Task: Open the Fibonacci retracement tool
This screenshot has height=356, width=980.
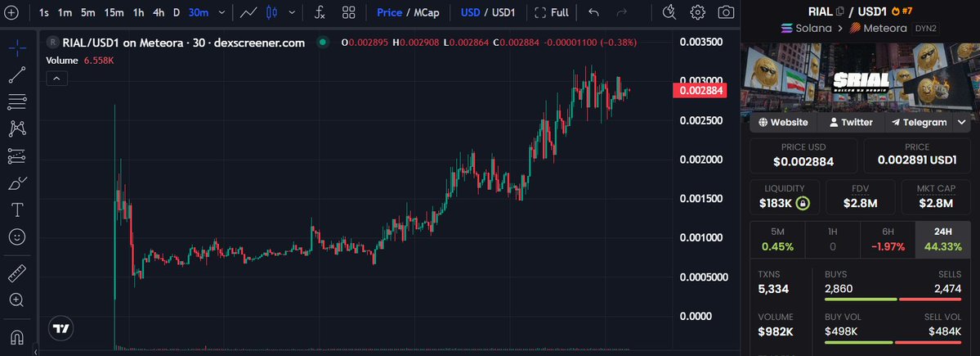Action: pyautogui.click(x=17, y=102)
